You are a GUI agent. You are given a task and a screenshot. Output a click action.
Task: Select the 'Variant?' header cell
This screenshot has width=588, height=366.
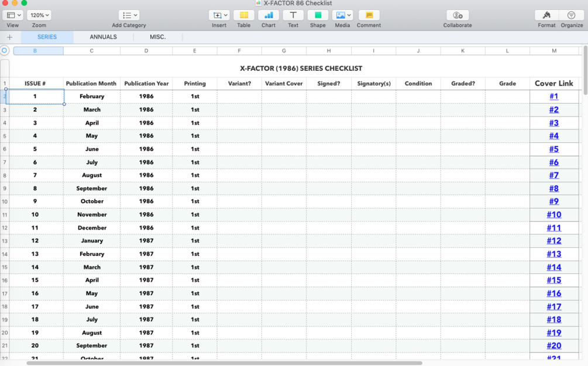pos(239,84)
